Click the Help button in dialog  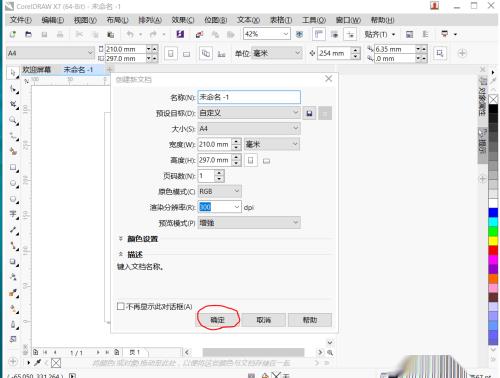[310, 320]
